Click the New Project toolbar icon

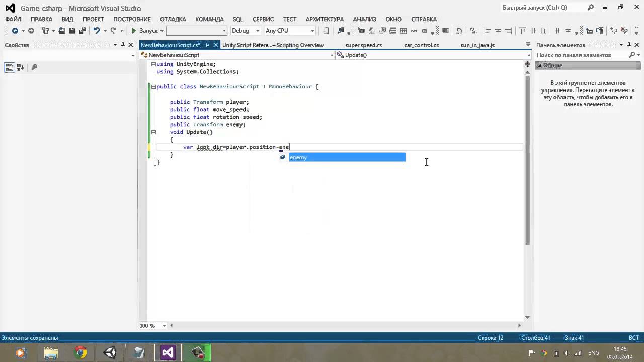(46, 31)
